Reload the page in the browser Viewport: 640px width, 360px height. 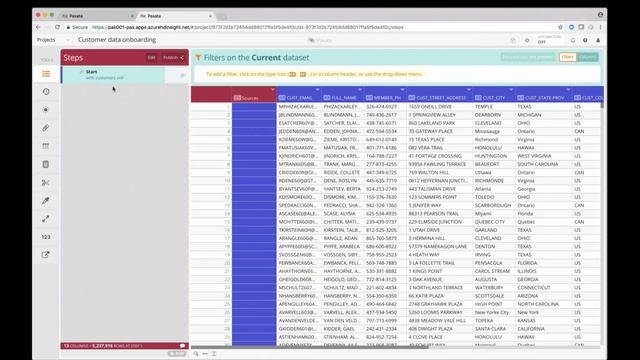tap(58, 27)
